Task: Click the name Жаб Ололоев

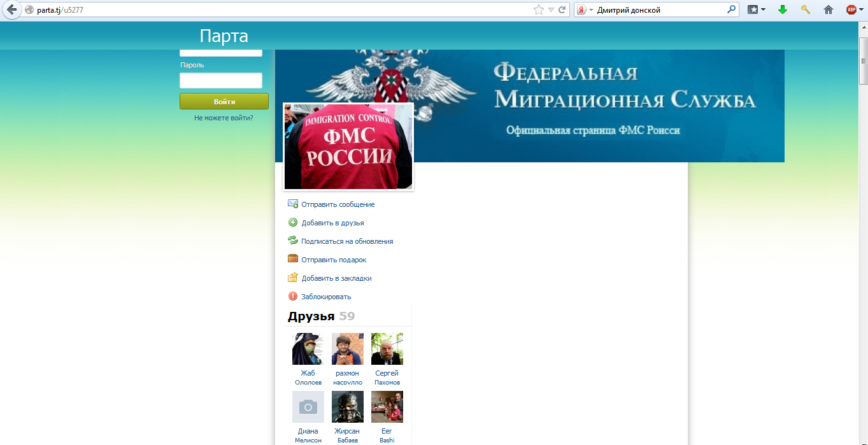Action: 308,378
